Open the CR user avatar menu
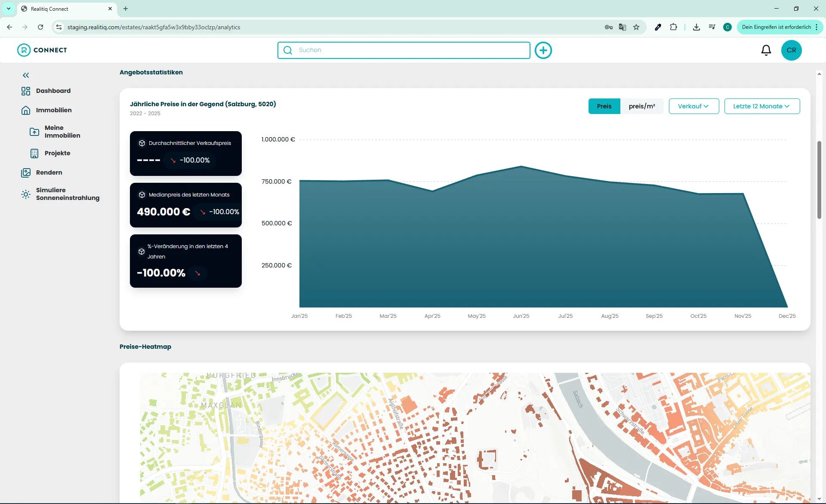826x504 pixels. pos(792,50)
